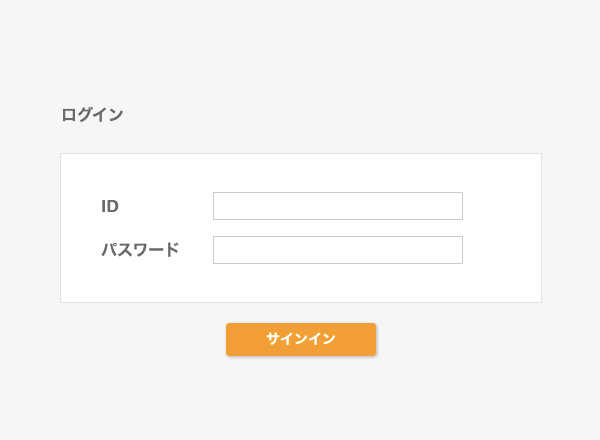This screenshot has width=600, height=440.
Task: Click the ログイン heading
Action: coord(92,115)
